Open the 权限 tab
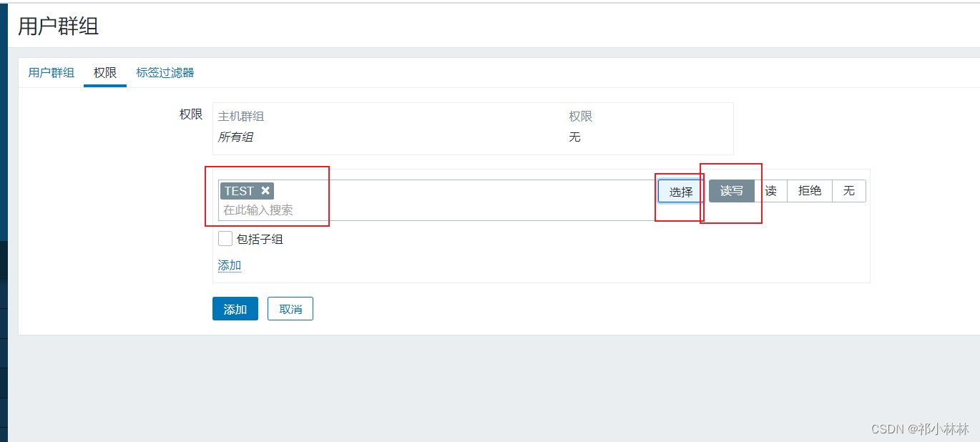This screenshot has width=980, height=442. pyautogui.click(x=105, y=72)
